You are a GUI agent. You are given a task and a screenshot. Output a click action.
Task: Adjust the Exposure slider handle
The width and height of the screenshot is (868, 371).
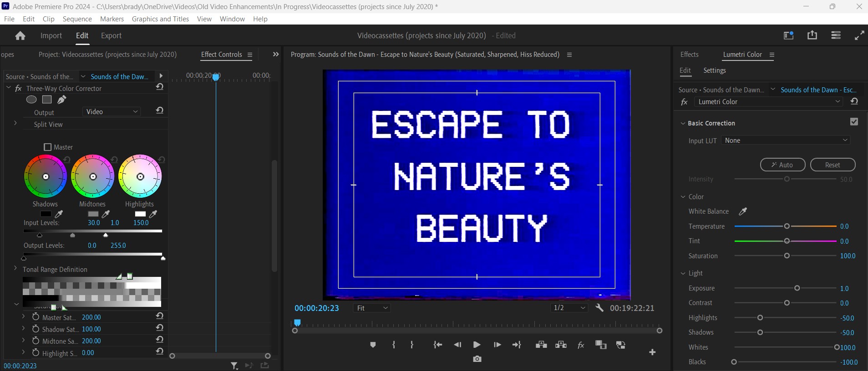(x=797, y=288)
